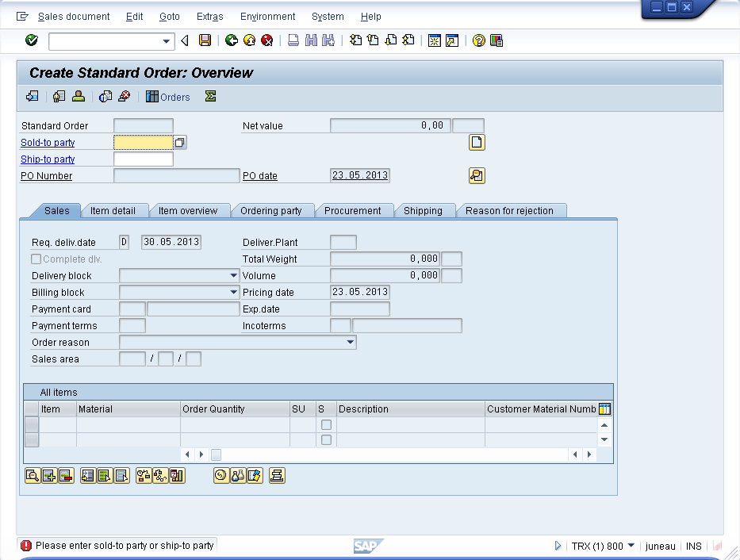The image size is (740, 560).
Task: Tick the S checkbox in second item row
Action: pos(326,440)
